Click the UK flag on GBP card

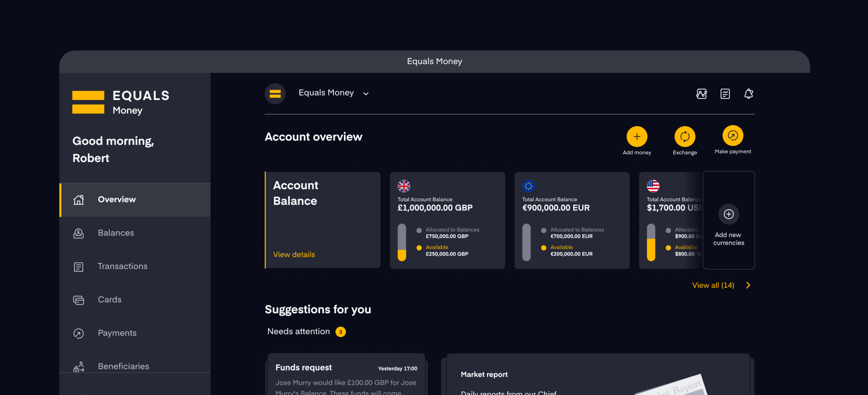(404, 186)
